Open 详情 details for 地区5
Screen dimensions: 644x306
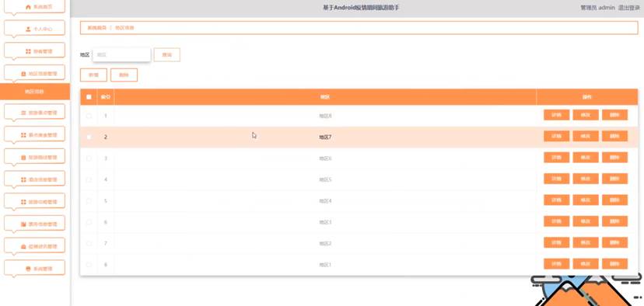click(557, 179)
